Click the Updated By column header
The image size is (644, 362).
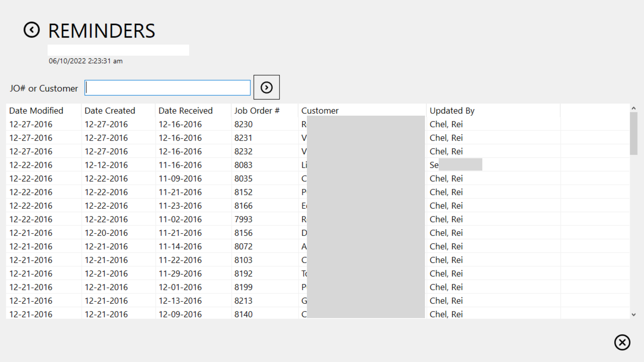click(x=452, y=111)
